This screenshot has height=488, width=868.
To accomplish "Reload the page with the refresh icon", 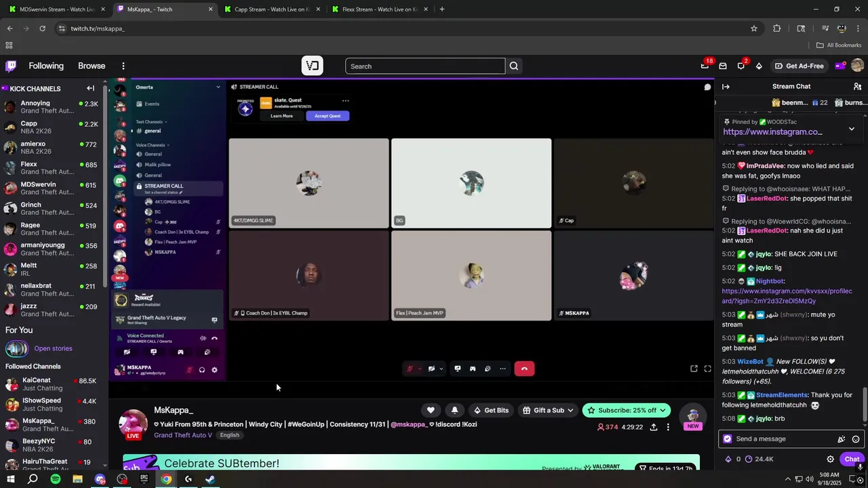I will pos(42,28).
